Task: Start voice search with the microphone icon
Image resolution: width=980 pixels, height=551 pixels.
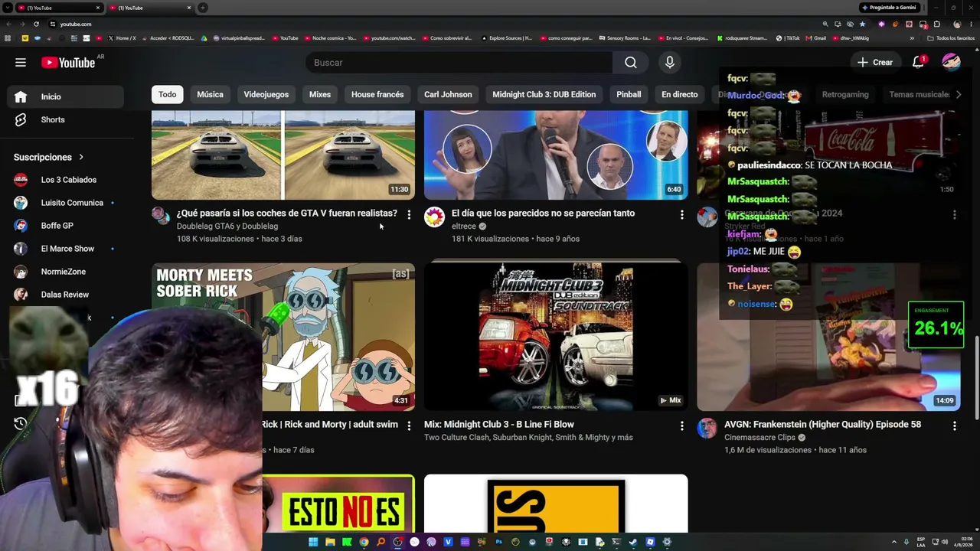Action: [670, 63]
